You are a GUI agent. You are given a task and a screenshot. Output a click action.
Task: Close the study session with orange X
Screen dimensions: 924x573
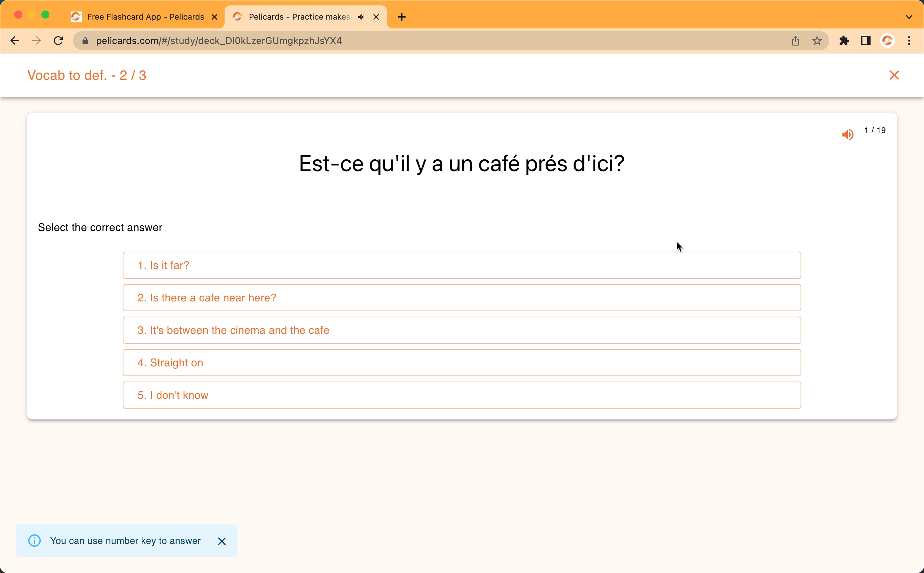(894, 75)
